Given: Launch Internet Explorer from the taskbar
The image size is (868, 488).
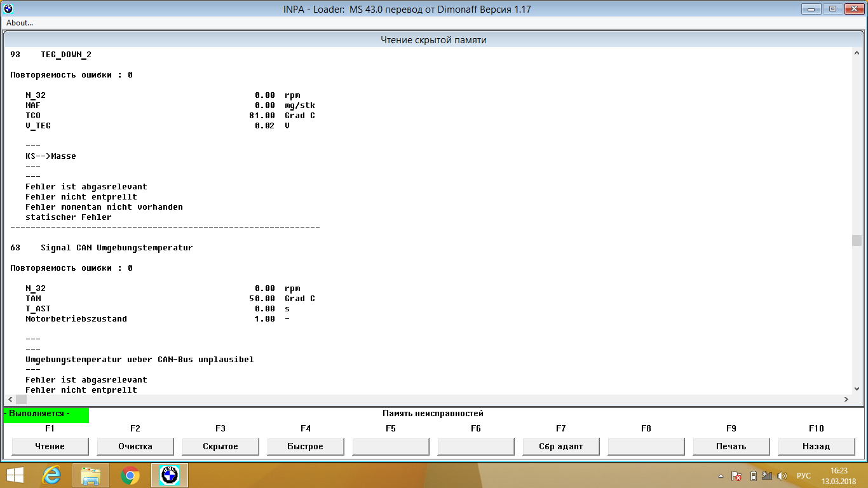Looking at the screenshot, I should tap(51, 475).
